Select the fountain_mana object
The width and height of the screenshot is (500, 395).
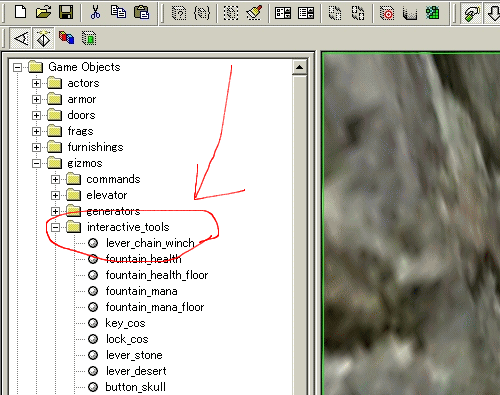141,291
